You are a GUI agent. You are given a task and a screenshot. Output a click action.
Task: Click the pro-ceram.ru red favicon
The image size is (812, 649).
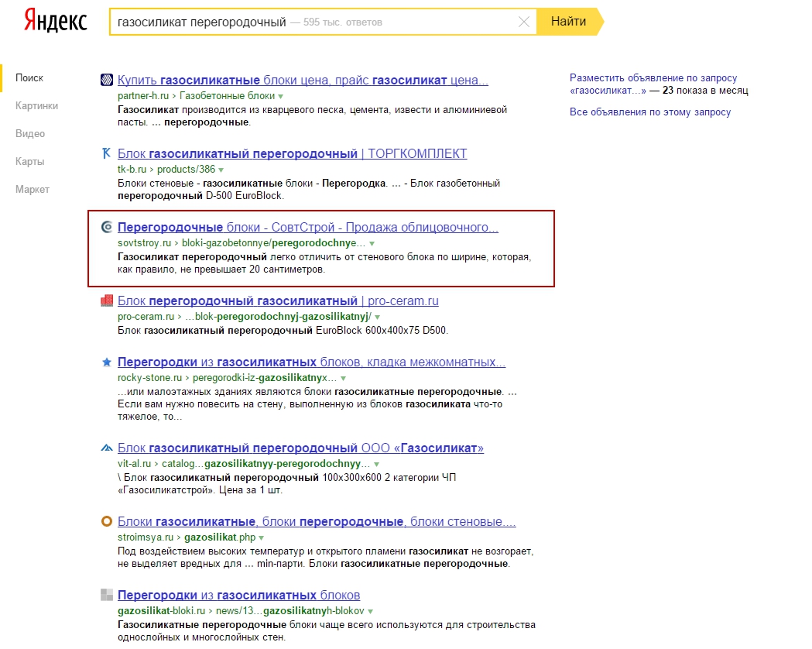(x=107, y=300)
